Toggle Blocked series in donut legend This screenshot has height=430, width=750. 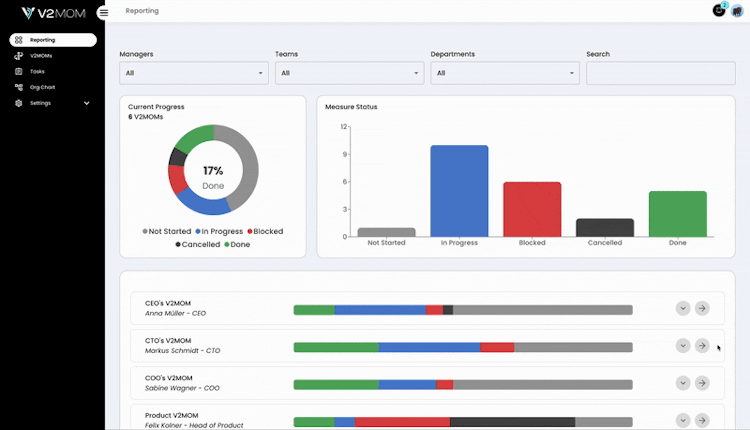click(264, 231)
